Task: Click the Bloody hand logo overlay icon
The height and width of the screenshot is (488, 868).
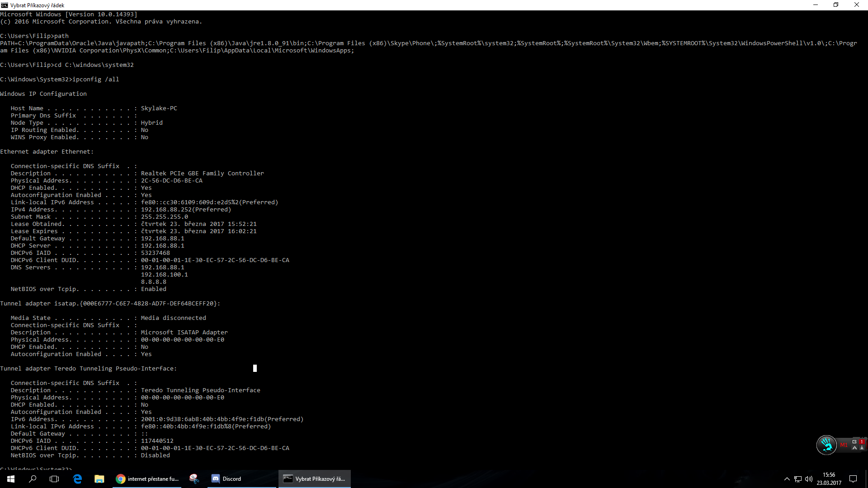Action: click(x=826, y=445)
